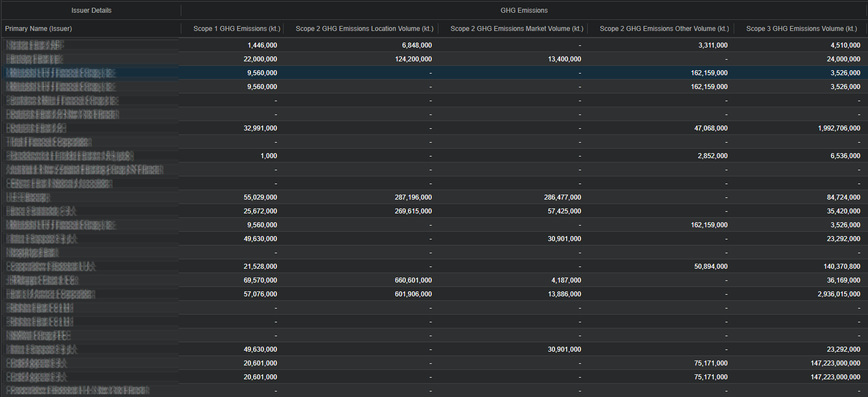Image resolution: width=868 pixels, height=397 pixels.
Task: Select the cell reading 4,187,000
Action: tap(567, 280)
